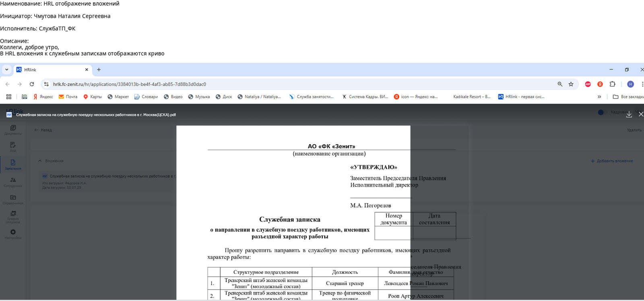Open the Yandex extension icon
The image size is (644, 301).
coord(600,84)
